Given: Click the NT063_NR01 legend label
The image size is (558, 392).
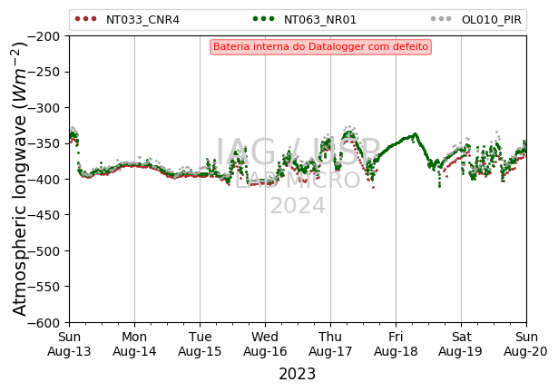Looking at the screenshot, I should 320,20.
